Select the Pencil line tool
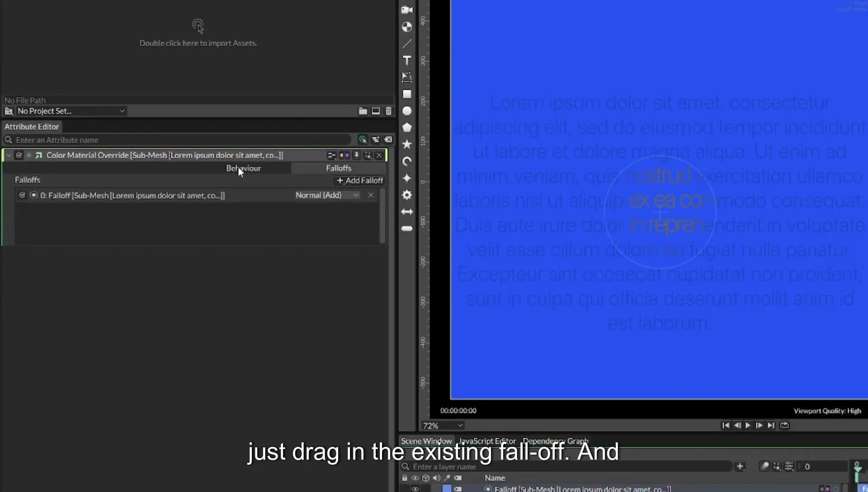This screenshot has height=492, width=868. 407,44
